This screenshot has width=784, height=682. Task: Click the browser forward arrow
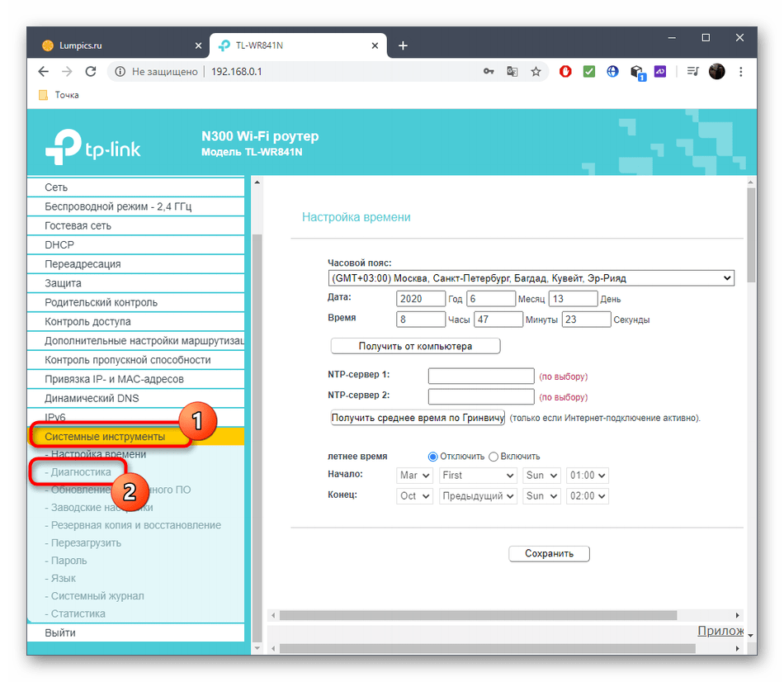67,72
